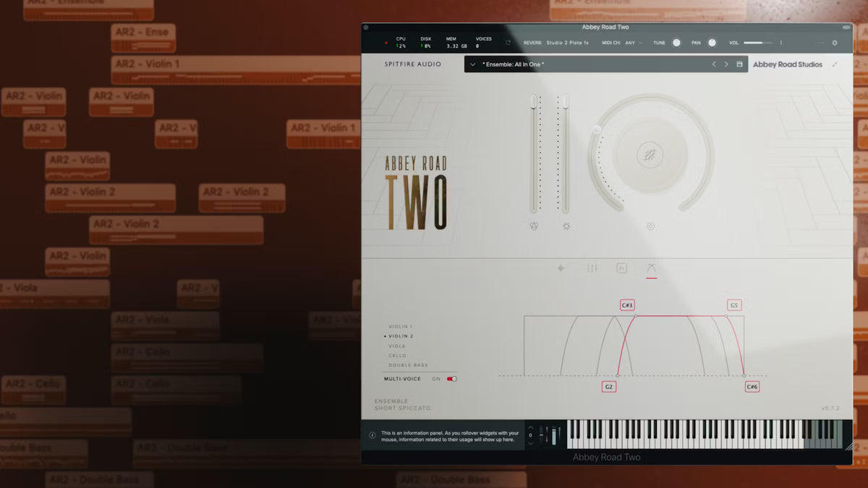Click the icon below the large circular knob
Viewport: 868px width, 488px height.
[x=650, y=226]
